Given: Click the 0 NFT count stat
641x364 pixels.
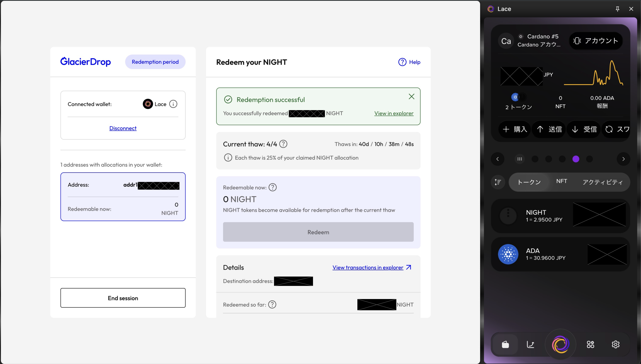Looking at the screenshot, I should click(x=560, y=102).
